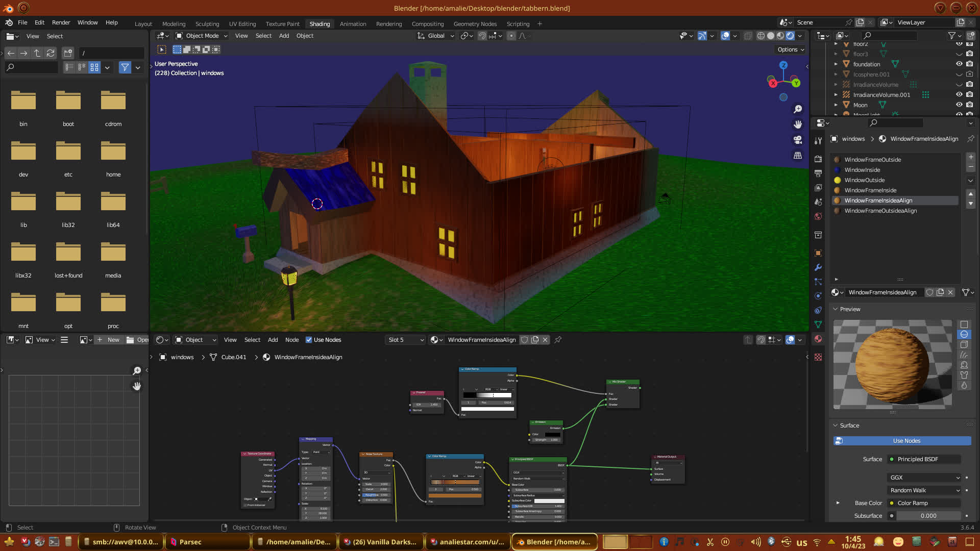Open the Render menu

coord(61,22)
